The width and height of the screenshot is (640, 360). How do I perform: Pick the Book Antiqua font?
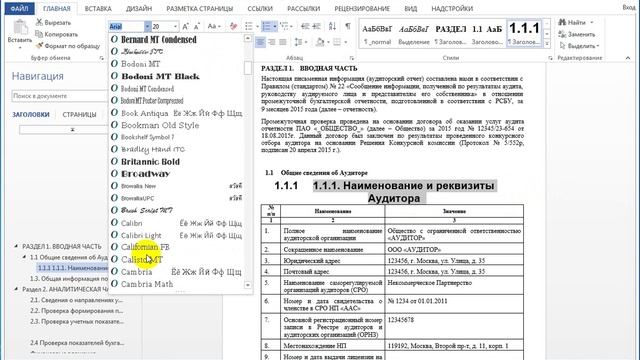pyautogui.click(x=177, y=113)
